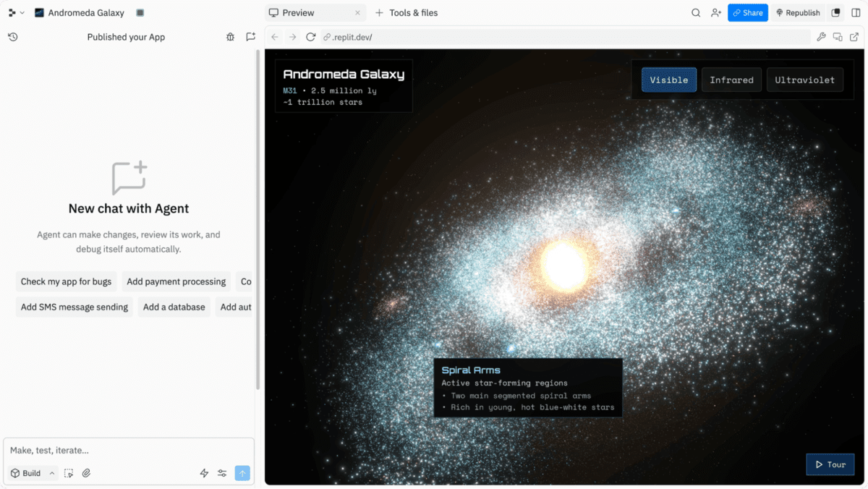Report a bug via the bug icon
The height and width of the screenshot is (489, 868).
[x=230, y=36]
